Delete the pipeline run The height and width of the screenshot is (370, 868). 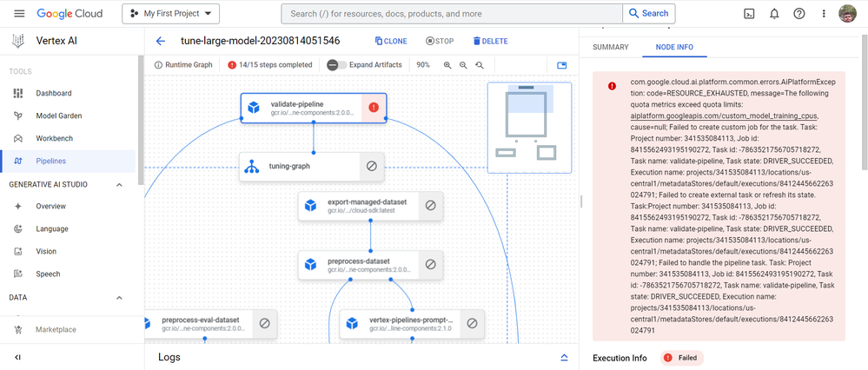tap(490, 41)
